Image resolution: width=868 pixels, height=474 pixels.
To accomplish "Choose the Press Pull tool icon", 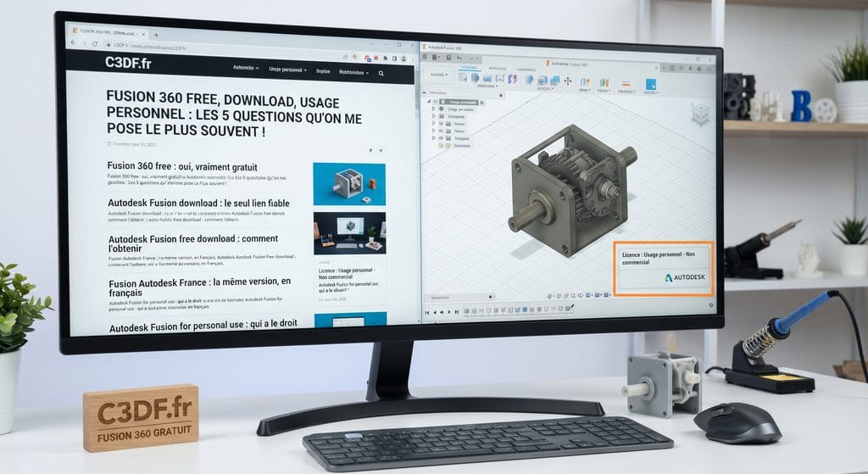I will coord(530,79).
